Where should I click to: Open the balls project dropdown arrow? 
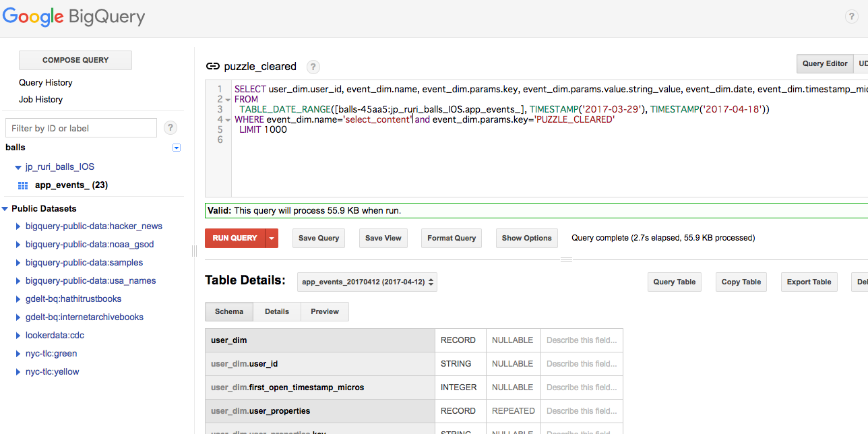(x=177, y=148)
